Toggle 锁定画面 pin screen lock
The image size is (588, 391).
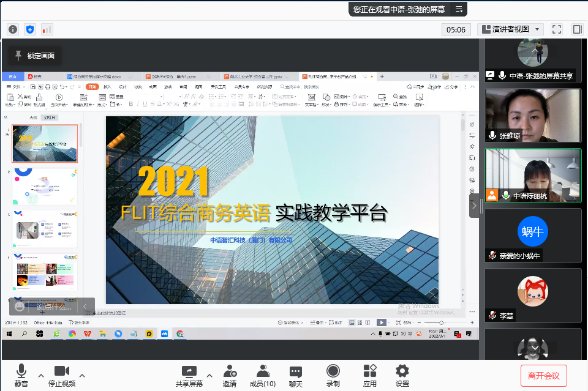[x=35, y=56]
